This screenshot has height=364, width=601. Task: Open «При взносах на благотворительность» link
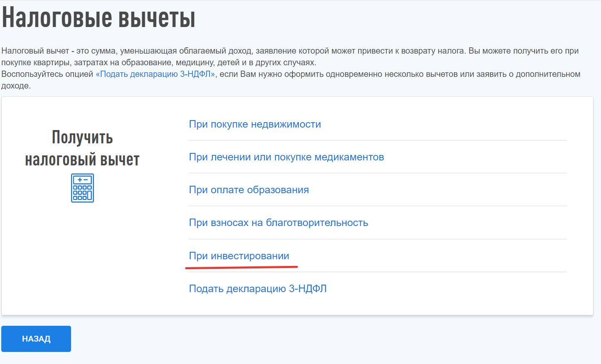pyautogui.click(x=278, y=223)
